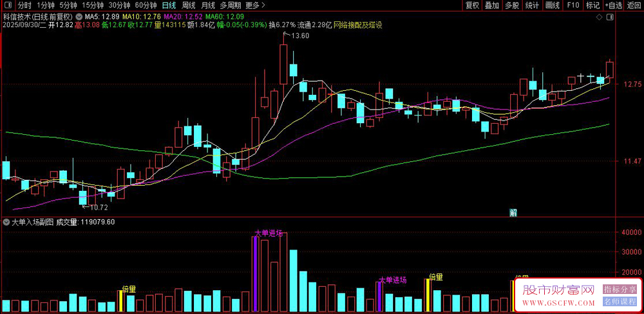Click the 大单入场副图 indicator name
Screen dimensions: 644x314
tap(32, 222)
